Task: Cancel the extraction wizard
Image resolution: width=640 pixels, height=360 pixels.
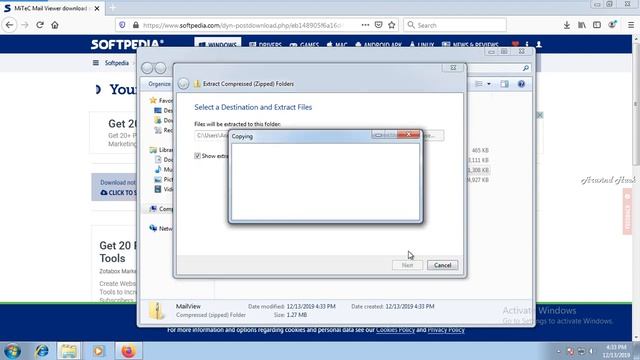Action: pos(442,265)
